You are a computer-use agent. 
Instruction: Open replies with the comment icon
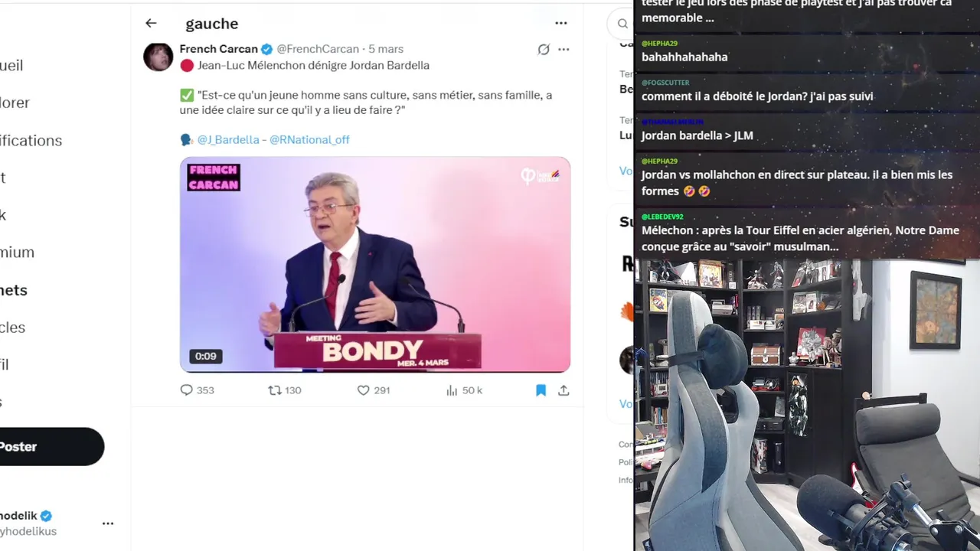(186, 390)
